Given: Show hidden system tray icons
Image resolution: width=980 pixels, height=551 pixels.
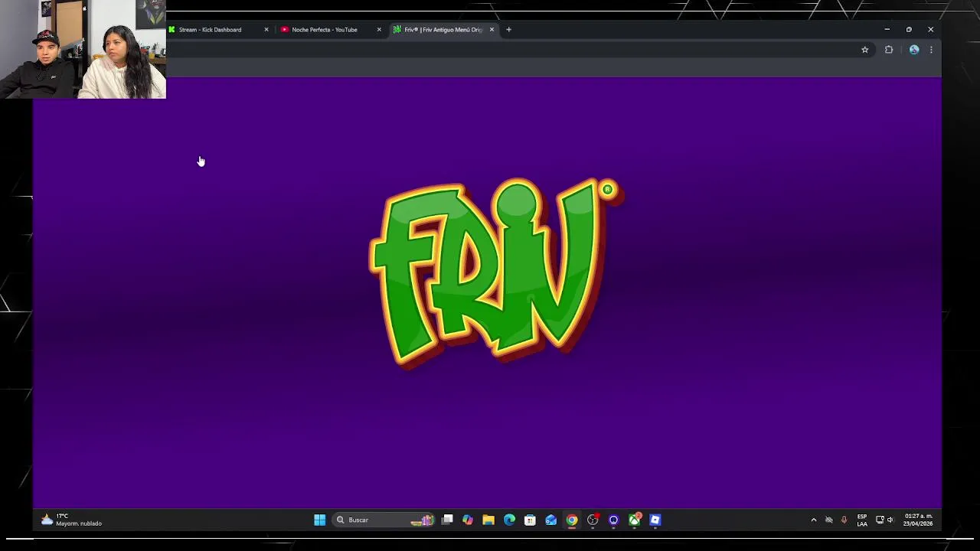Looking at the screenshot, I should (813, 520).
